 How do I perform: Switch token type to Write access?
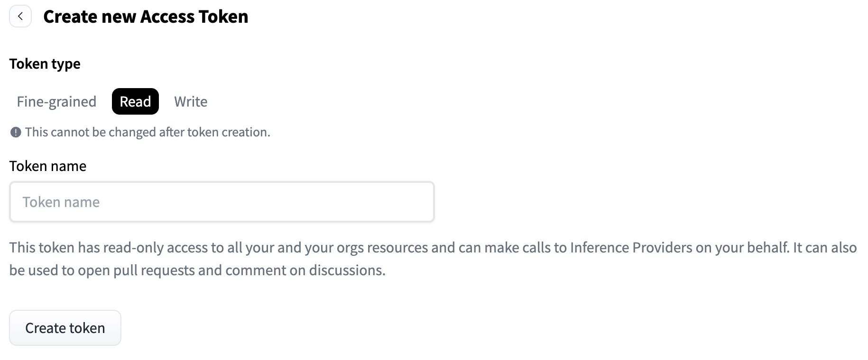point(191,101)
